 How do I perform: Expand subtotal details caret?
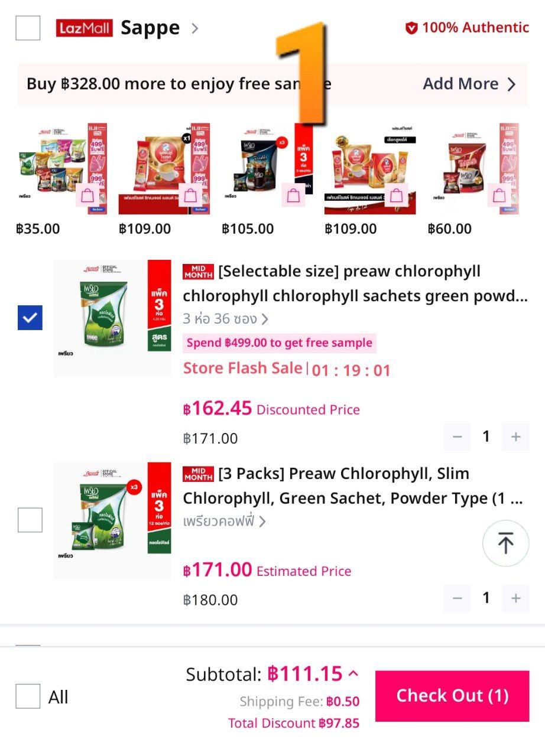pos(353,674)
